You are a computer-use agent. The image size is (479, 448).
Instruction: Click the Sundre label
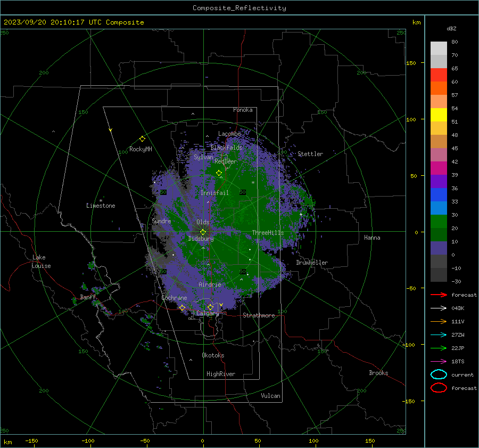pos(161,221)
